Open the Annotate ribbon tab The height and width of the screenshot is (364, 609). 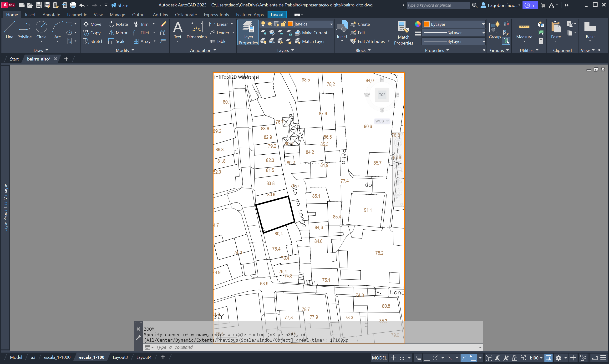[51, 15]
